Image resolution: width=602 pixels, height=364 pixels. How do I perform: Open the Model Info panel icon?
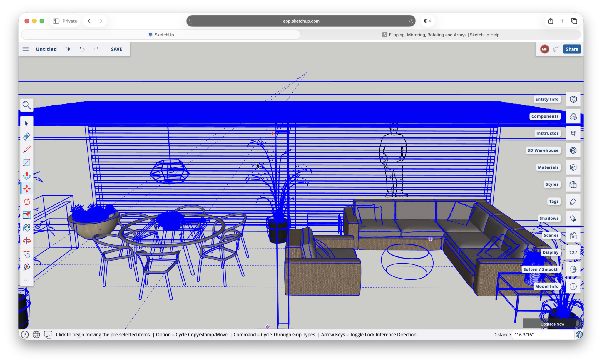click(x=573, y=286)
